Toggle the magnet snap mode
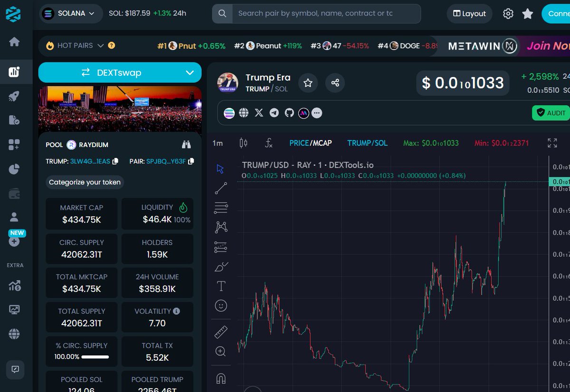 pyautogui.click(x=221, y=378)
